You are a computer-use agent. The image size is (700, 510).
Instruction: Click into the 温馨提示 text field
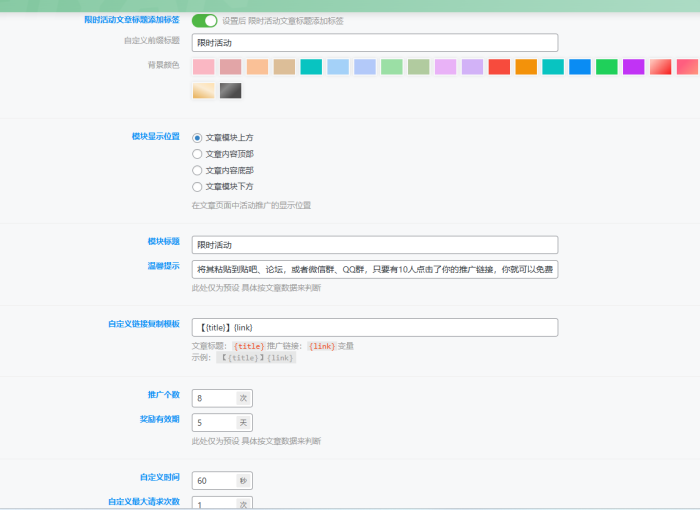[374, 269]
